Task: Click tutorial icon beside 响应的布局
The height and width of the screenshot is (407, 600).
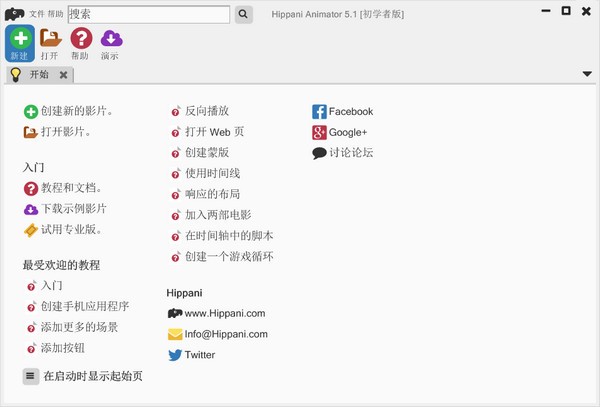Action: (x=176, y=194)
